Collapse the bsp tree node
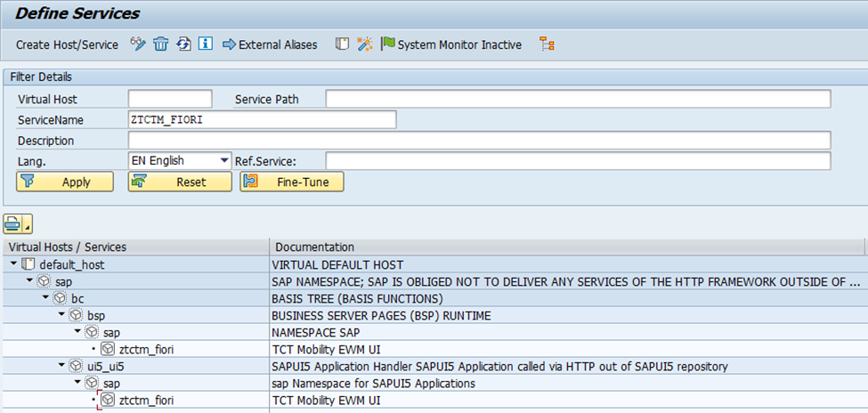The width and height of the screenshot is (868, 413). pyautogui.click(x=61, y=315)
